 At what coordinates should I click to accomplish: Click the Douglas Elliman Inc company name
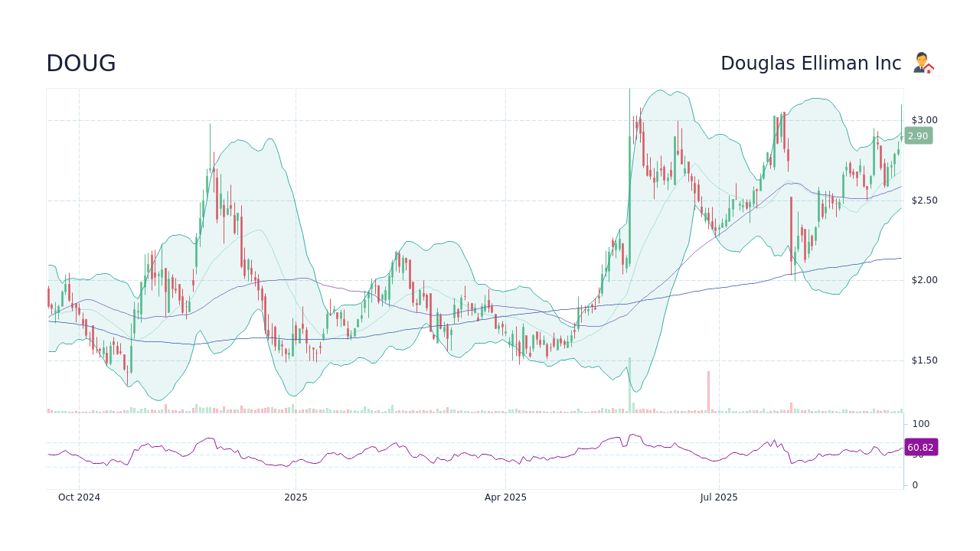pos(812,63)
